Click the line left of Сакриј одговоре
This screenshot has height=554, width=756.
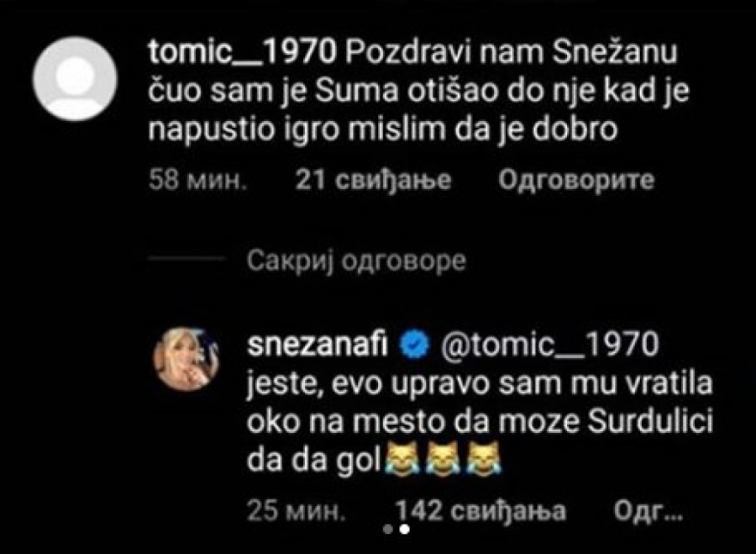186,261
